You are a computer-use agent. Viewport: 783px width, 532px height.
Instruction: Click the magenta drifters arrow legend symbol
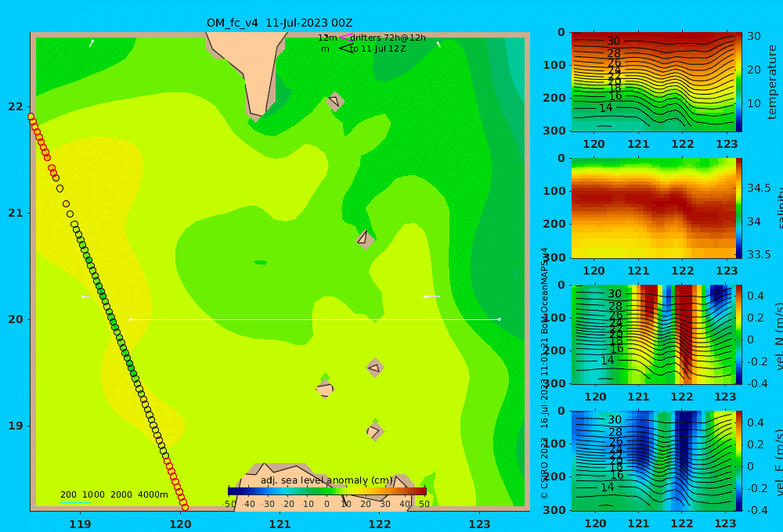[345, 37]
